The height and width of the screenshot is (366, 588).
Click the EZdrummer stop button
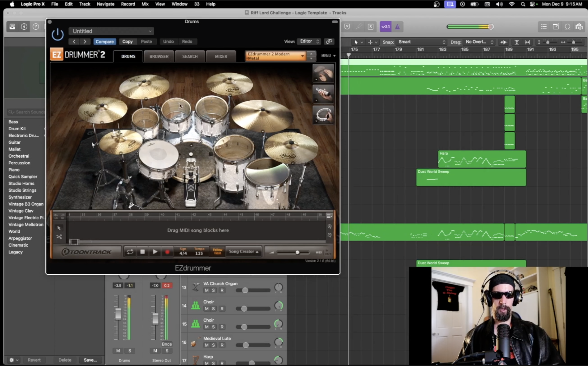142,252
